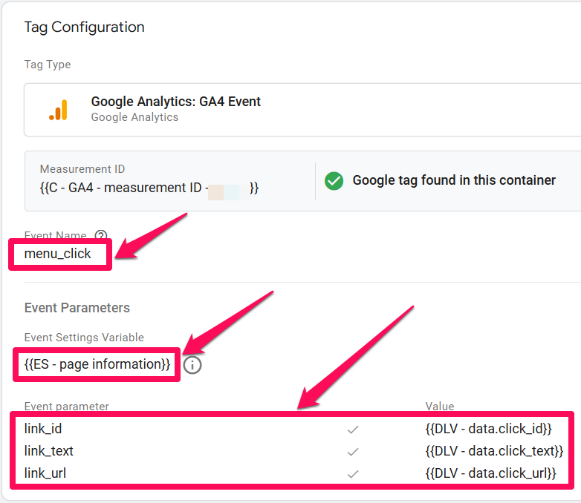Click the 'Google tag found in this container' message
The image size is (581, 503).
(x=454, y=181)
